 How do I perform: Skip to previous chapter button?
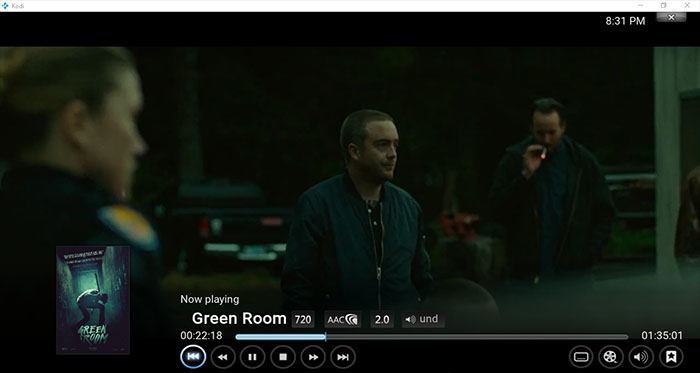tap(193, 357)
